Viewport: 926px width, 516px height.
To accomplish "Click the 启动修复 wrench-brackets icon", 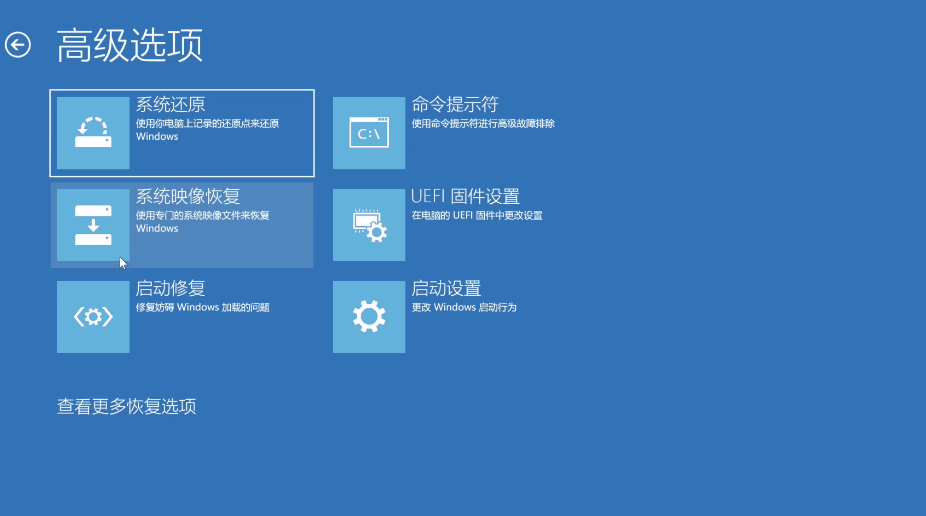I will pyautogui.click(x=93, y=317).
